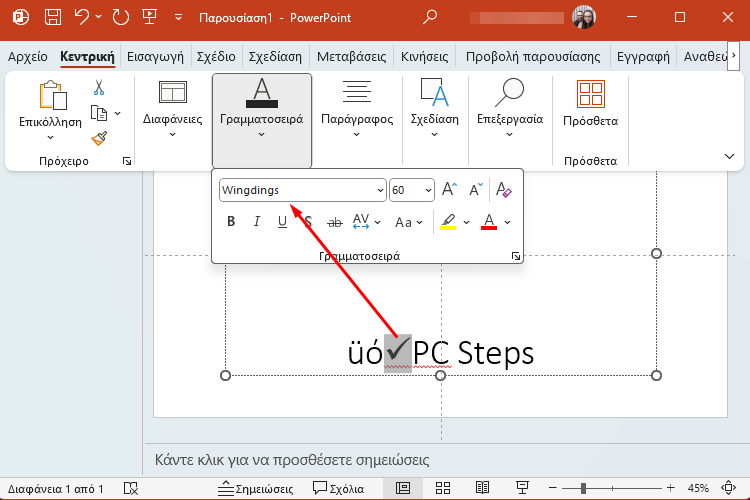Fit slide to current window
Image resolution: width=750 pixels, height=500 pixels.
[728, 488]
